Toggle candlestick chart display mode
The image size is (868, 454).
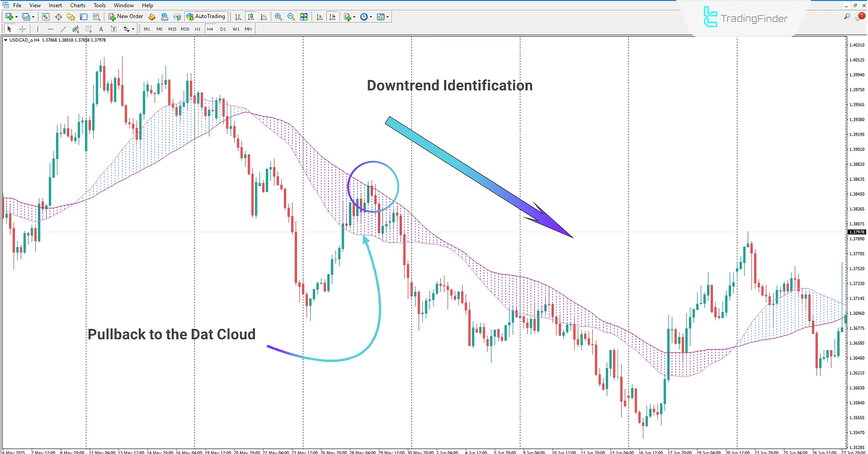pos(251,17)
